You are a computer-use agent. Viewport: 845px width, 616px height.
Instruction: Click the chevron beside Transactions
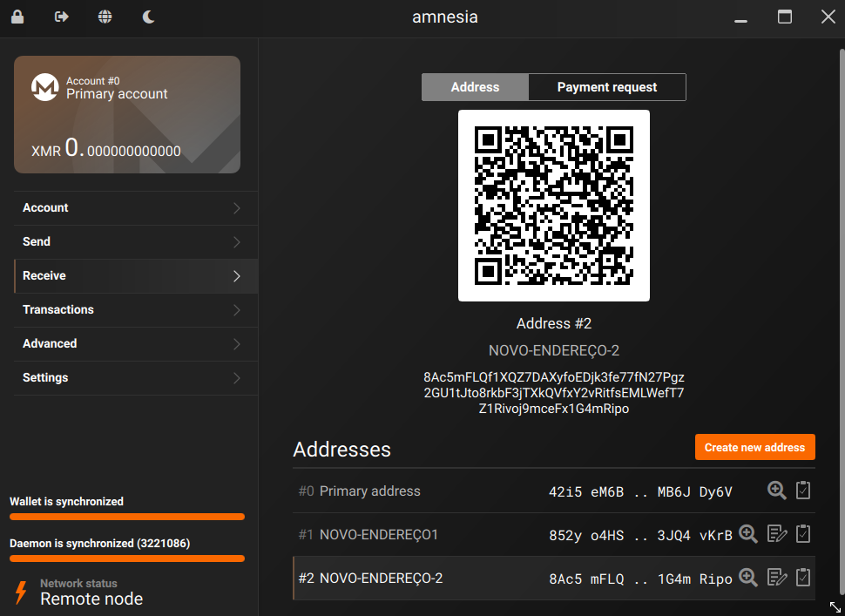(x=237, y=310)
